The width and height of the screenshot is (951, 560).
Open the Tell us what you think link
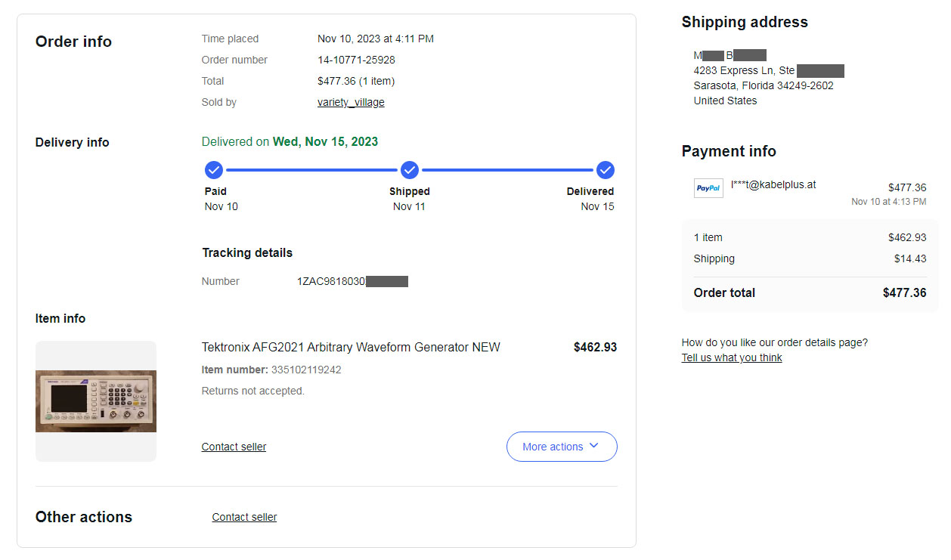click(732, 357)
